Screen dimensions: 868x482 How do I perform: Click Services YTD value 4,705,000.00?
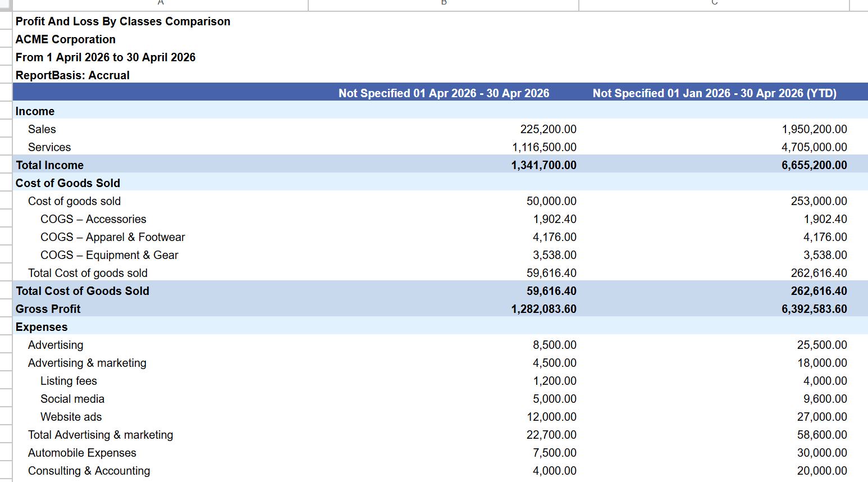pyautogui.click(x=814, y=147)
